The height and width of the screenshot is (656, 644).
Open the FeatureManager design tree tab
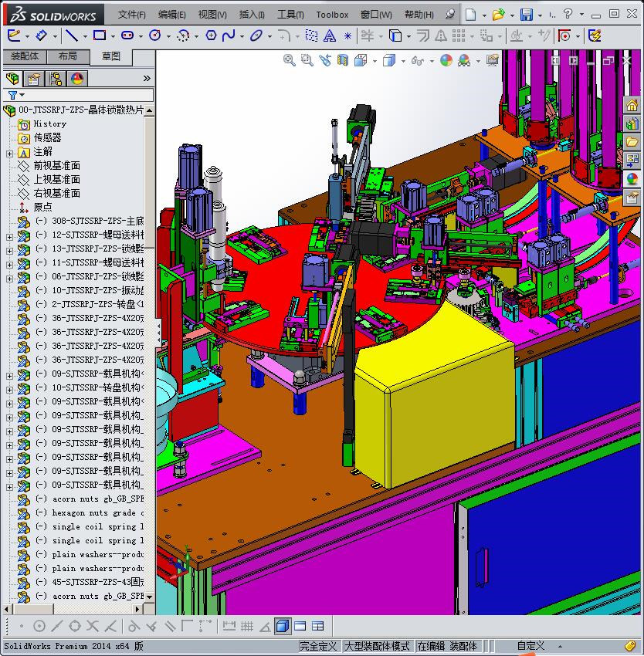point(12,79)
